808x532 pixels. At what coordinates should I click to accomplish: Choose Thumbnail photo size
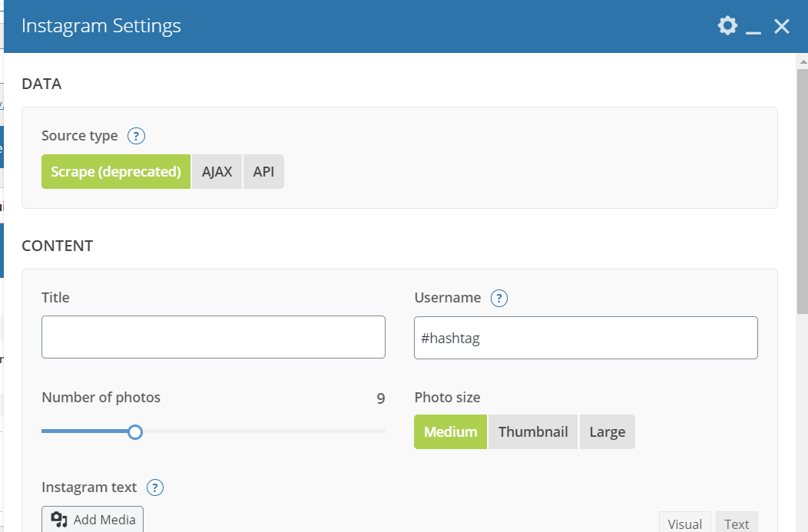533,431
